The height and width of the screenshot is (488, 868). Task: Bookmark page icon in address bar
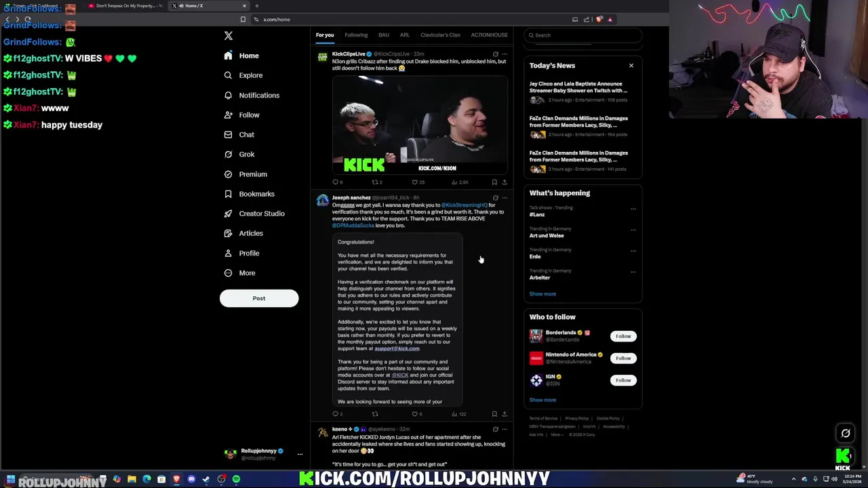coord(243,20)
